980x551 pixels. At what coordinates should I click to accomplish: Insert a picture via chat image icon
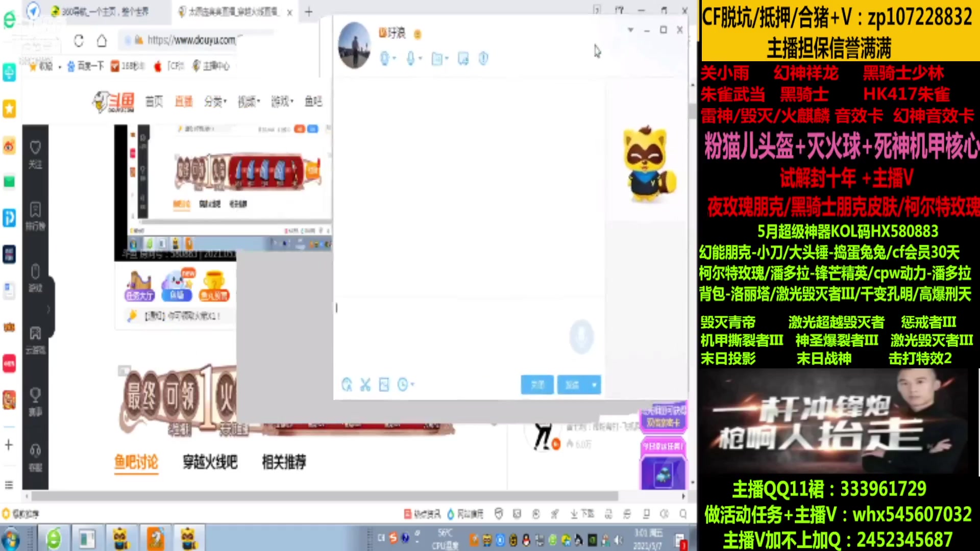(384, 385)
